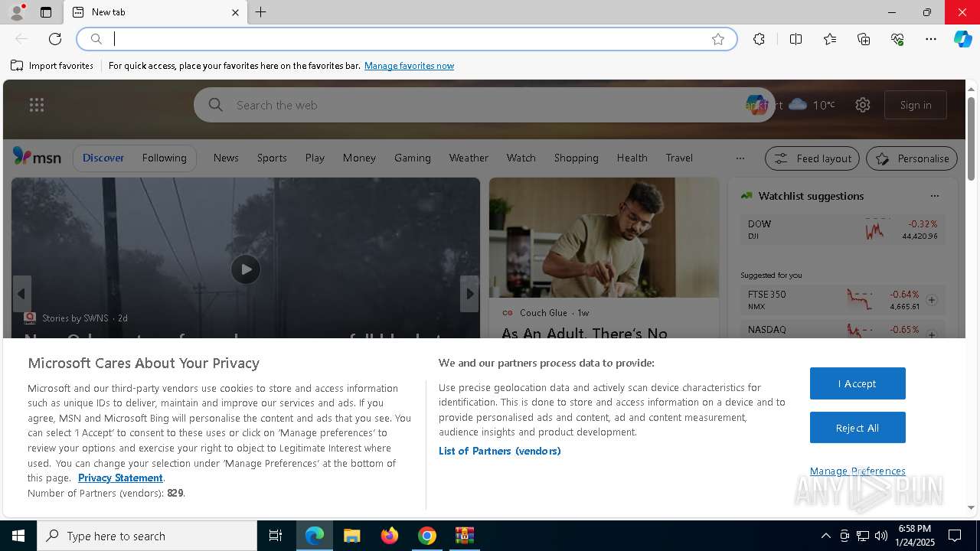Viewport: 980px width, 551px height.
Task: Click Reject All button
Action: (857, 428)
